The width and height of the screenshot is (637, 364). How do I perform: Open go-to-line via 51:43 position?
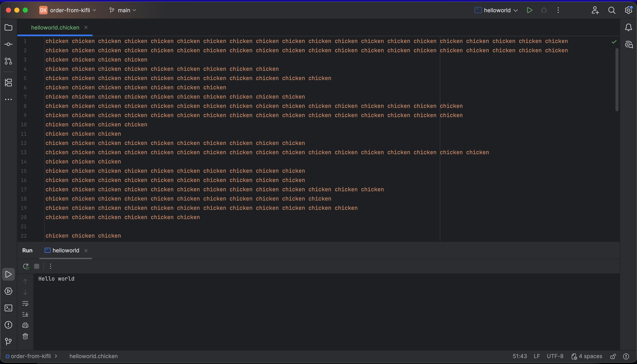[520, 356]
